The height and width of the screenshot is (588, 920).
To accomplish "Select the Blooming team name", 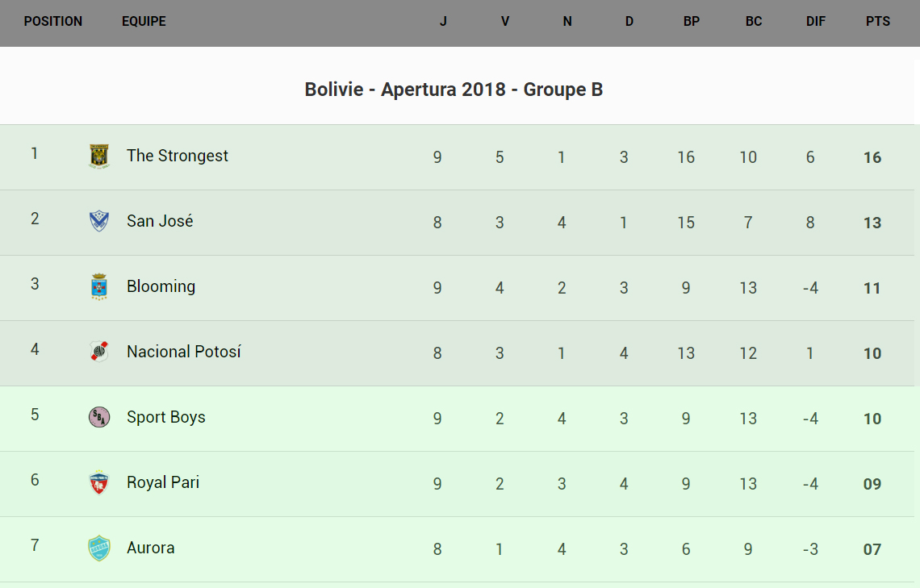I will [x=161, y=286].
